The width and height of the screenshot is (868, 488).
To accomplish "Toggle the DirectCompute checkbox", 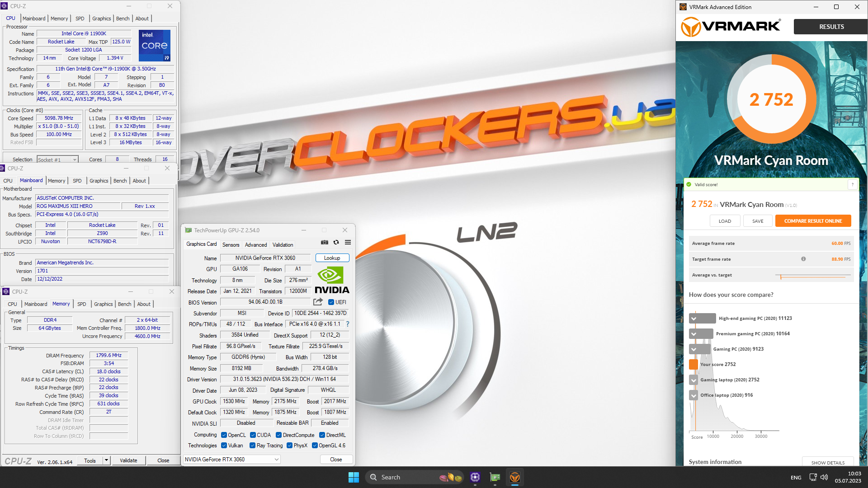I will 278,435.
